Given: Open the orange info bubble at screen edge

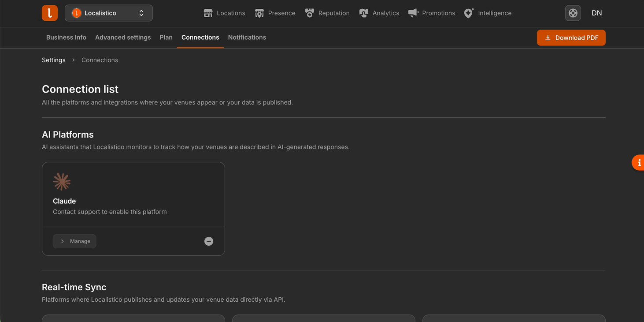Looking at the screenshot, I should [x=638, y=163].
